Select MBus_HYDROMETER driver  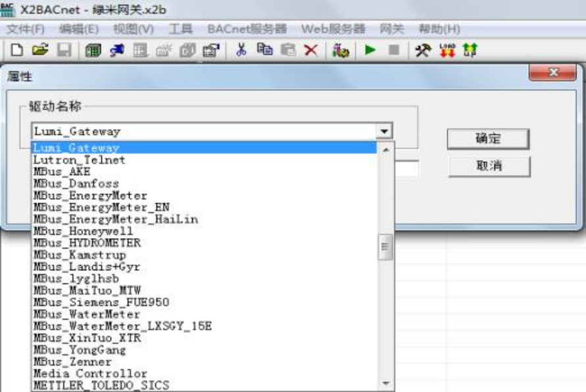(205, 243)
